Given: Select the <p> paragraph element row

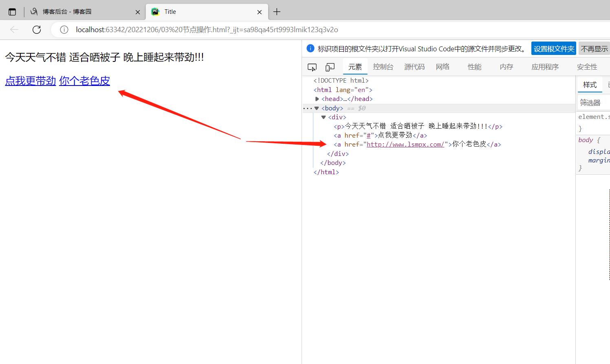Looking at the screenshot, I should click(418, 126).
